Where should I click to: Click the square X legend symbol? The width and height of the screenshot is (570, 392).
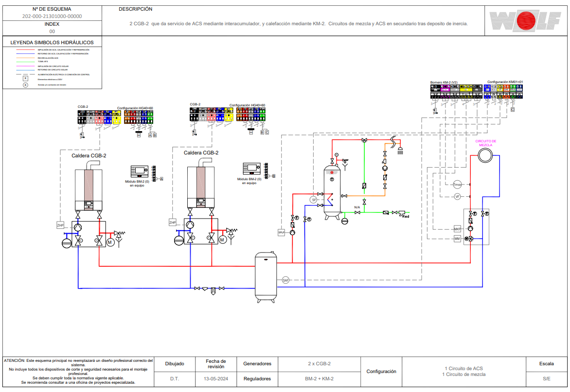point(25,78)
